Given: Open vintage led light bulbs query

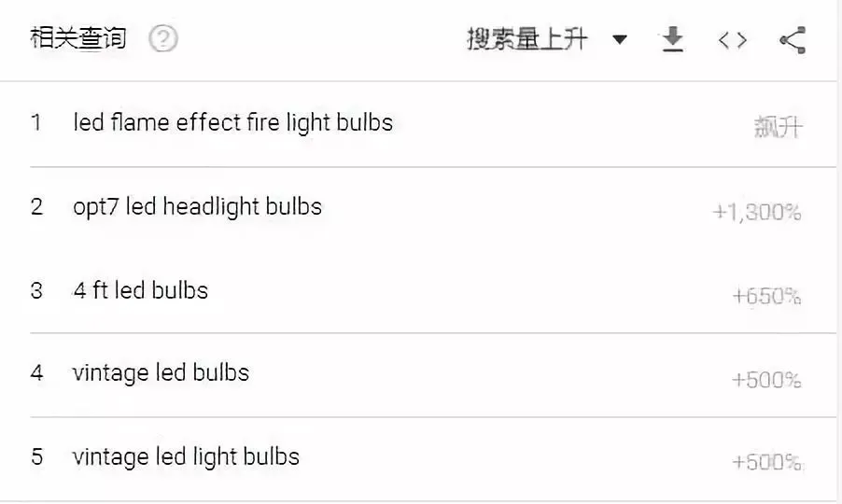Looking at the screenshot, I should tap(186, 457).
